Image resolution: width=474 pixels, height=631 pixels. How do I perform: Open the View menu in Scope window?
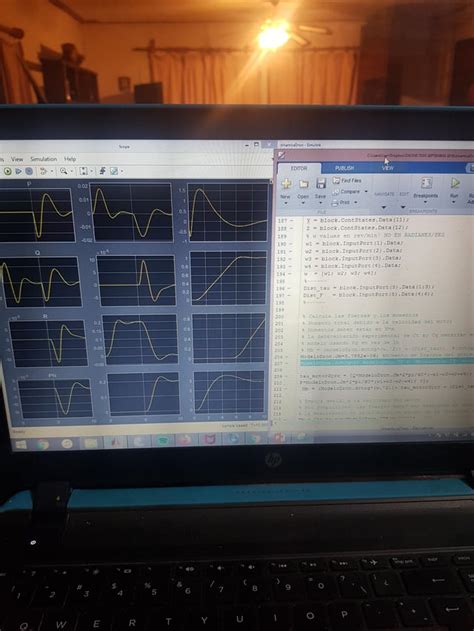point(17,159)
